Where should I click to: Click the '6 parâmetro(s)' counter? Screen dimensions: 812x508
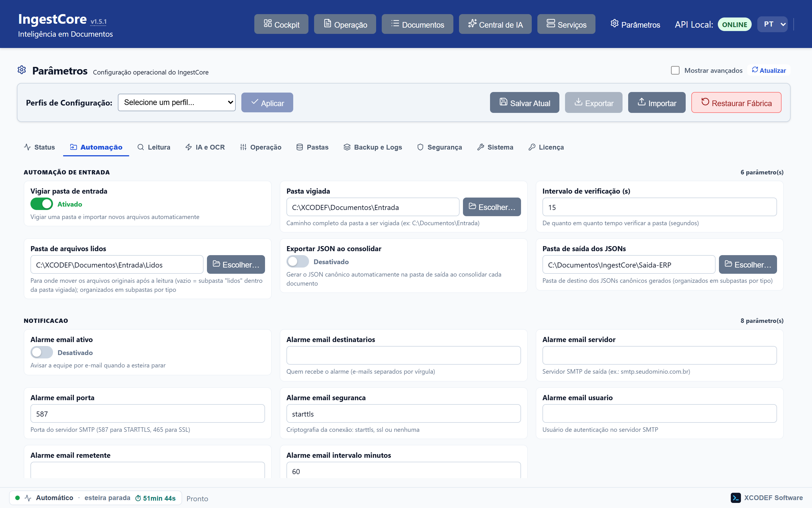coord(762,172)
